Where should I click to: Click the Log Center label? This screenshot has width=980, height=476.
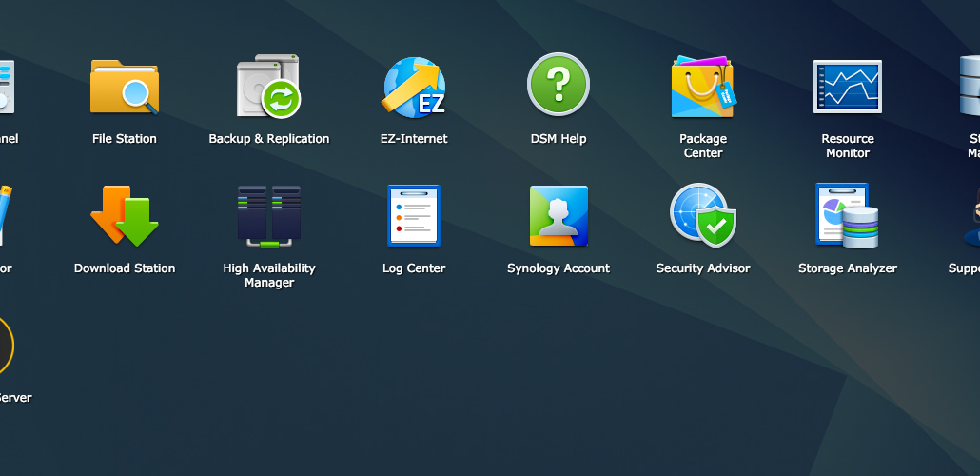point(414,268)
